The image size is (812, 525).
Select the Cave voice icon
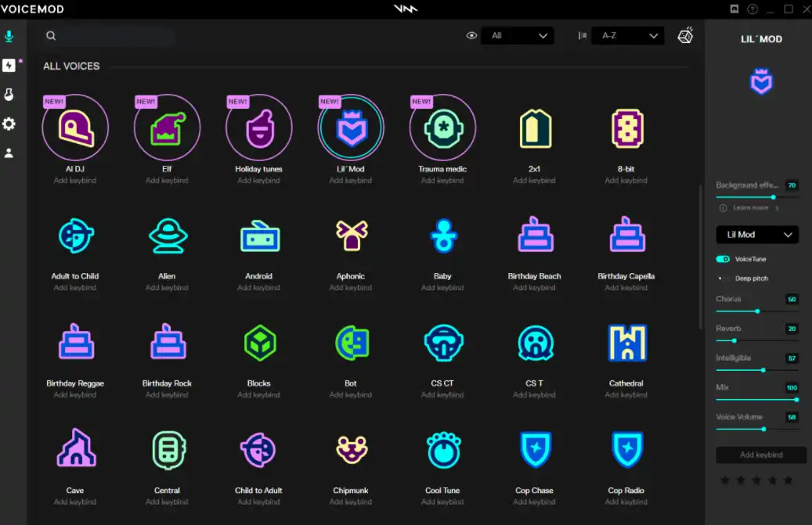[x=76, y=448]
